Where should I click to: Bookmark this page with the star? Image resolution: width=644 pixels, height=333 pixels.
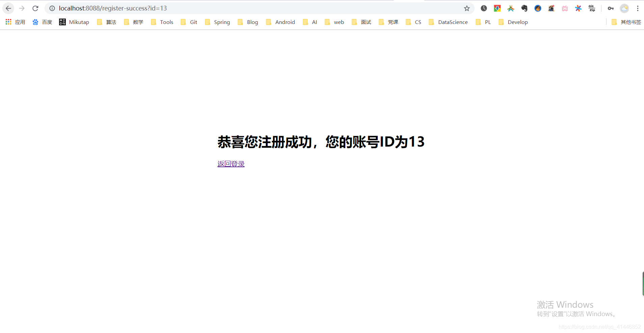pos(467,8)
